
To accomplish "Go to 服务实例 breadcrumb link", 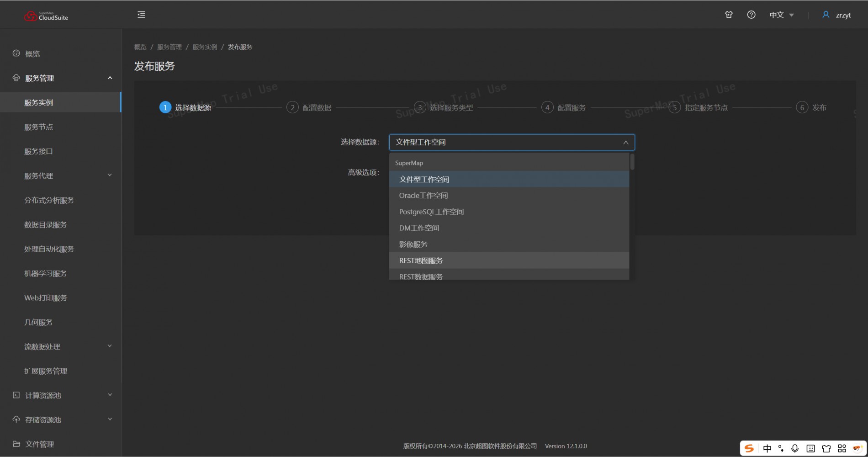I will click(x=205, y=47).
